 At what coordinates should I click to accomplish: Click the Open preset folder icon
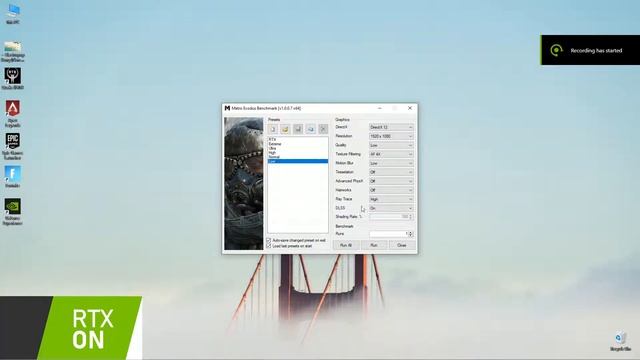[x=285, y=129]
